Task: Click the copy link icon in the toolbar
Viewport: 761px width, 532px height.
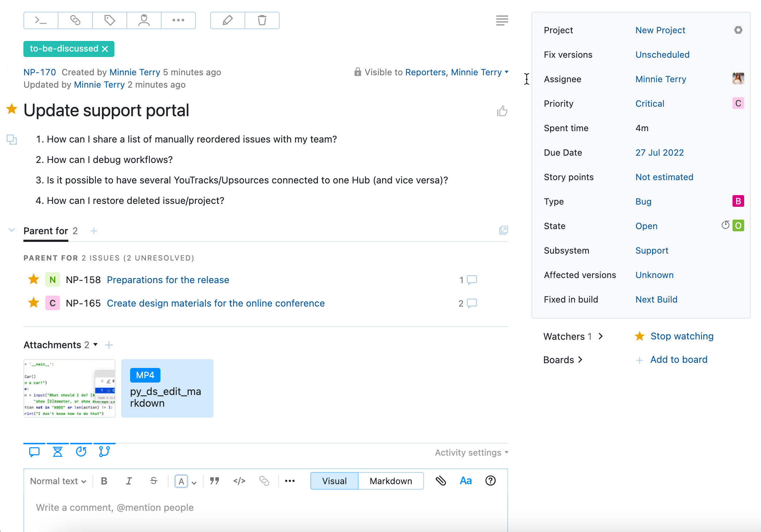Action: tap(75, 20)
